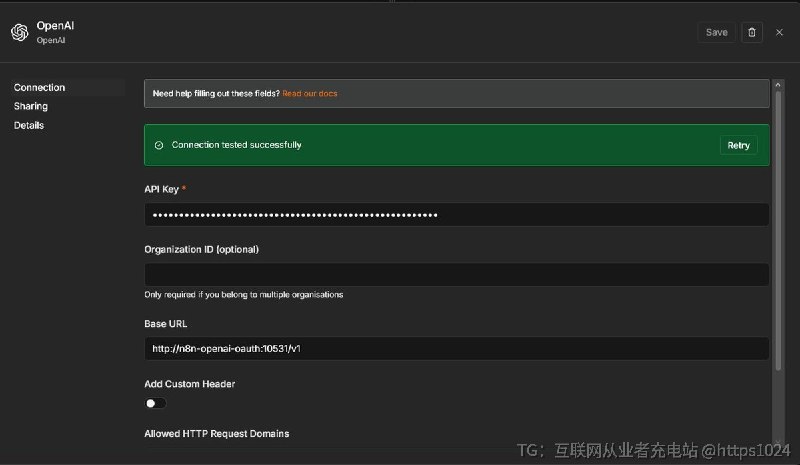Click the green success check icon
The image size is (800, 465).
159,145
